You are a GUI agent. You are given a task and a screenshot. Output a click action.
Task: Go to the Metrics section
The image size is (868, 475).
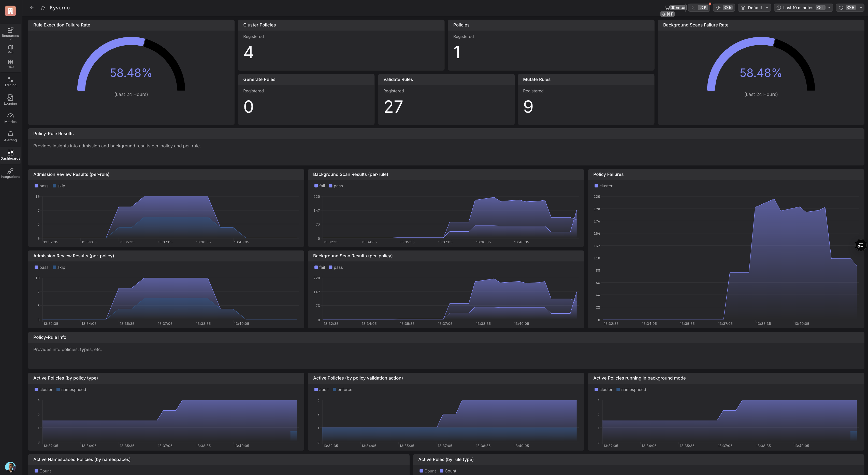[10, 118]
